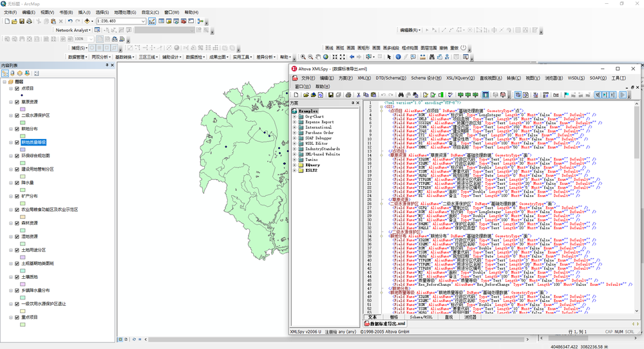Open the 地理处理(G) menu in ArcMap
644x349 pixels.
coord(125,12)
